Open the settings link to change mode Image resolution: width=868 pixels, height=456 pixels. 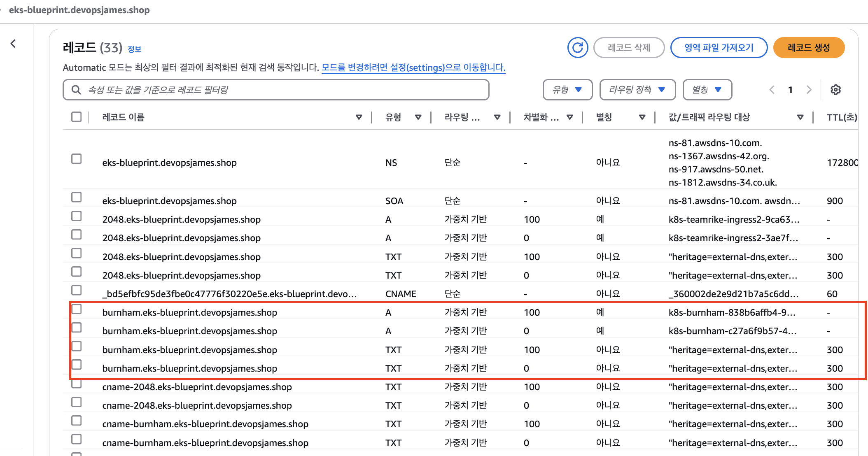413,67
